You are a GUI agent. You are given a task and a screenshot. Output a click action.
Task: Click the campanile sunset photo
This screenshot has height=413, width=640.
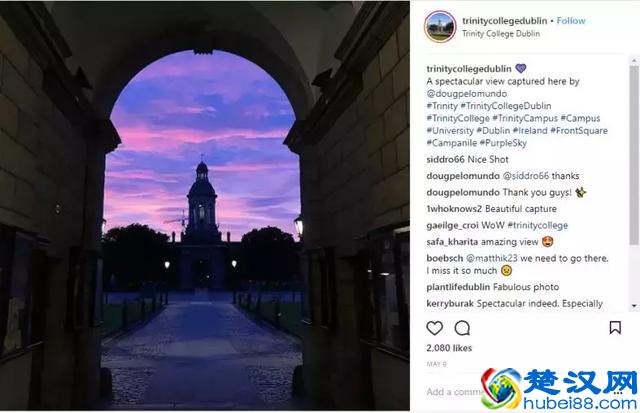click(x=204, y=206)
